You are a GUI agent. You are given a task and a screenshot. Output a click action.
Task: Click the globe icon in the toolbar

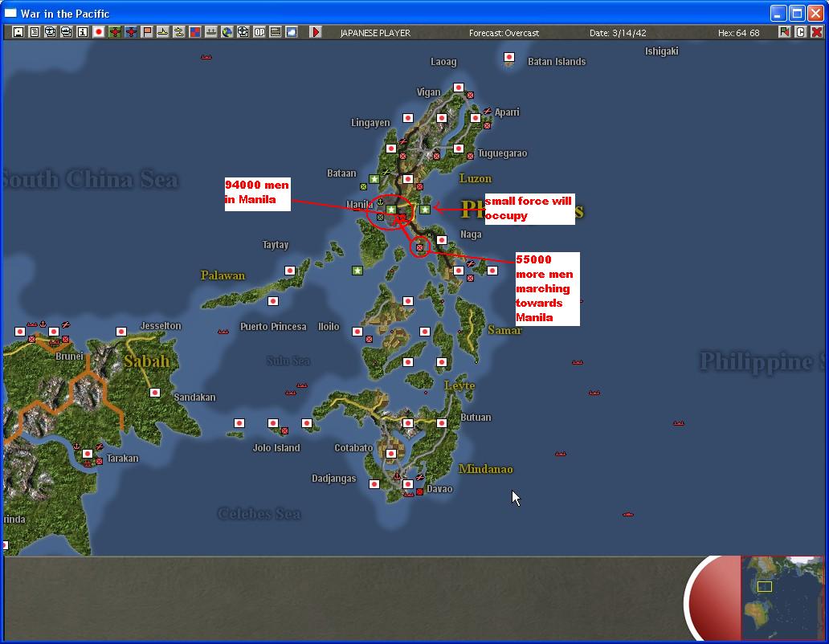[227, 32]
